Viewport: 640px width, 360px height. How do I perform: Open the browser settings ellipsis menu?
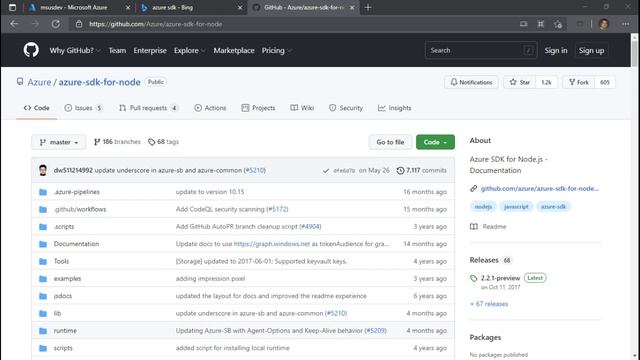(x=625, y=24)
